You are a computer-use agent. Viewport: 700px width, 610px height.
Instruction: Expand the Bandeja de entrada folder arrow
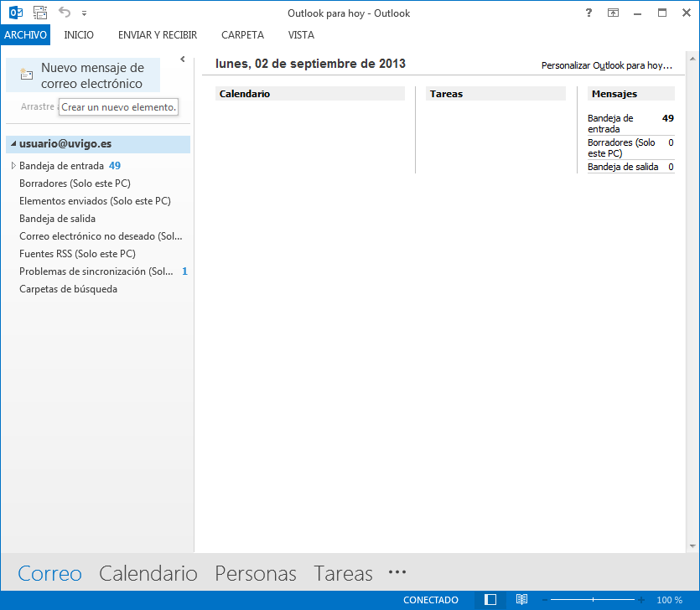pos(13,166)
